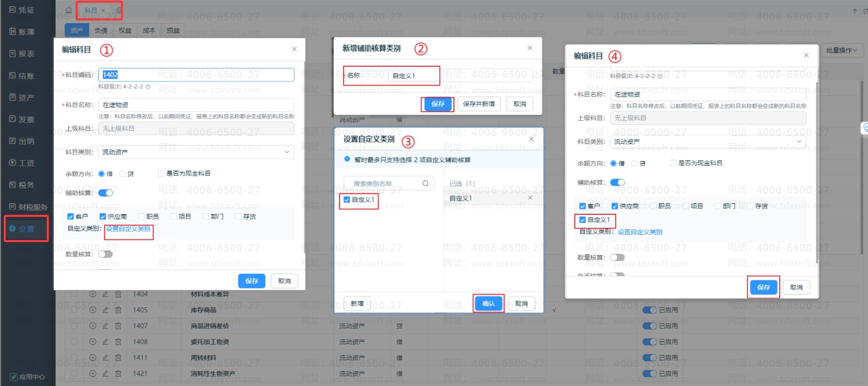Expand 科目类别 dropdown in dialog ①
Image resolution: width=868 pixels, height=386 pixels.
pos(287,152)
